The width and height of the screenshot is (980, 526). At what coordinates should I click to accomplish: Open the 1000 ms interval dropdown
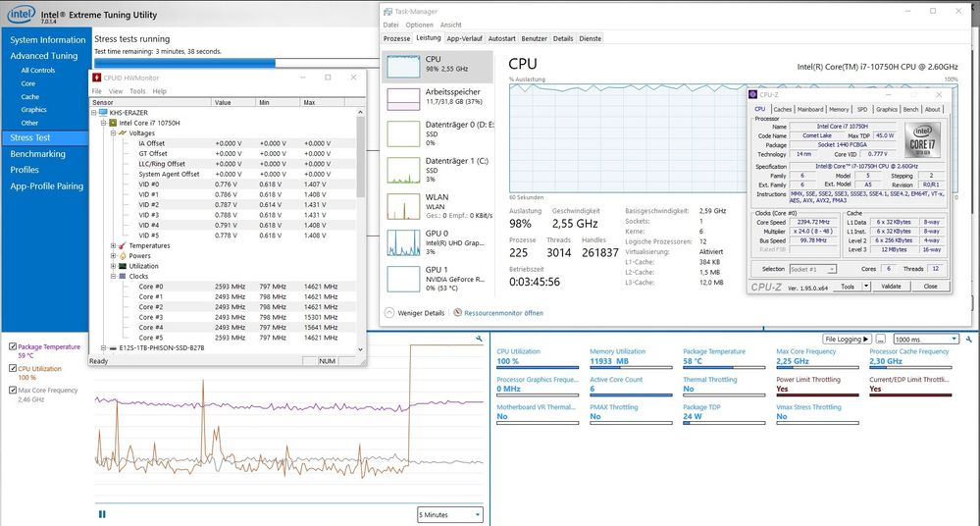coord(926,339)
